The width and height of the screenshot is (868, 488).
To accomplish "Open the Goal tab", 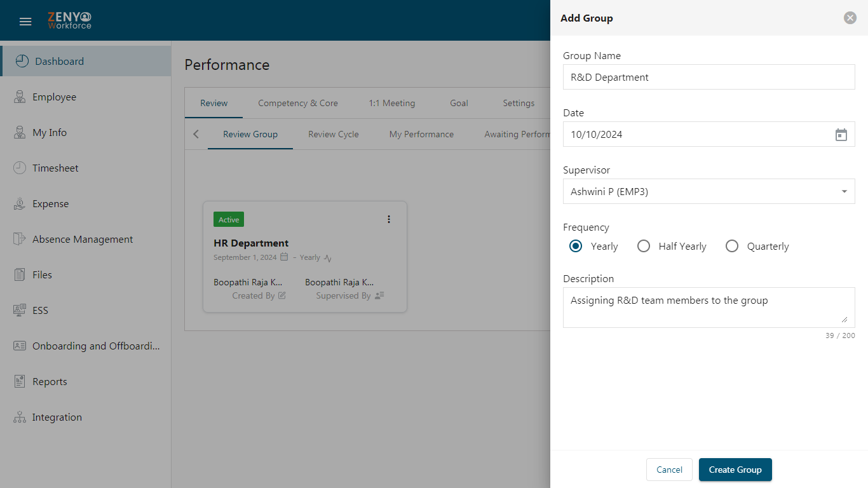I will [459, 103].
